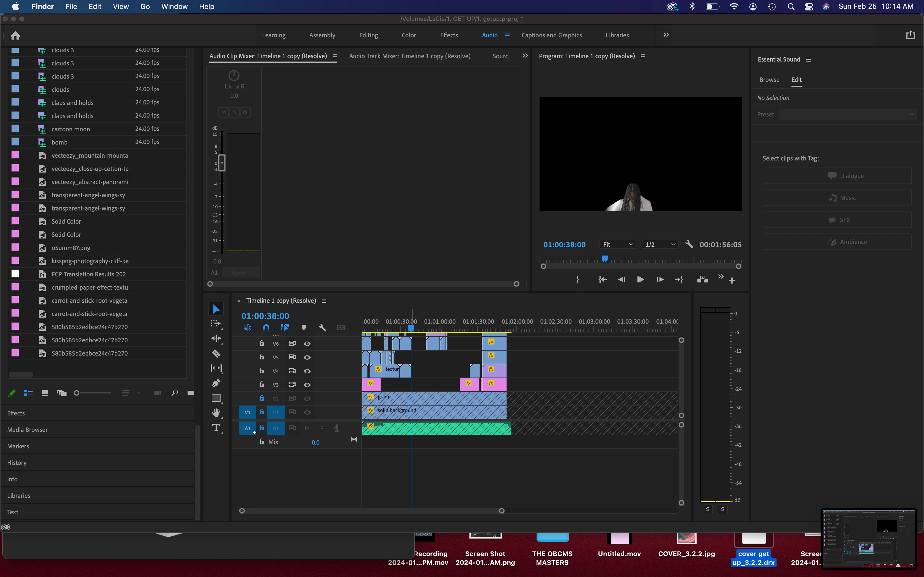Open Timeline Display Settings wrench
The height and width of the screenshot is (577, 924).
point(322,328)
